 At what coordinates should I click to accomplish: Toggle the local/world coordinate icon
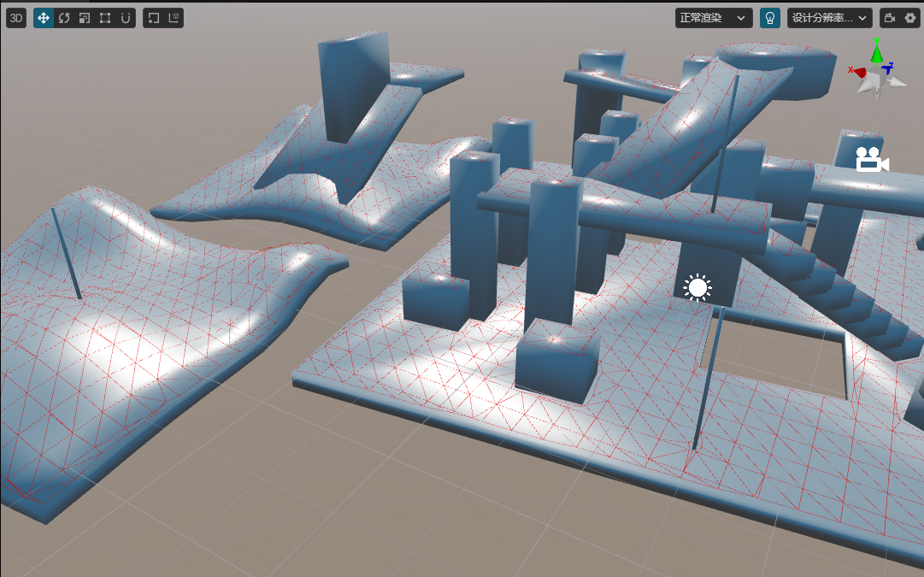click(x=174, y=18)
